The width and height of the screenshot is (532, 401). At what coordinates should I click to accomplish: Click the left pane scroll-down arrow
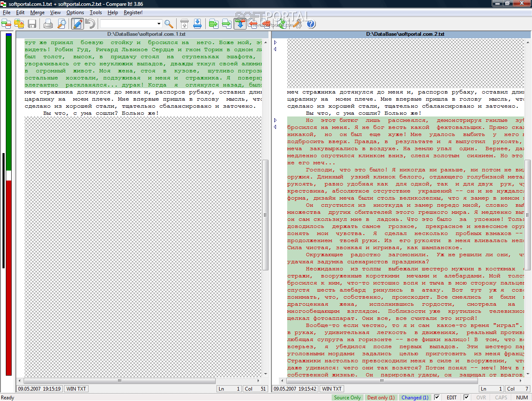tap(266, 374)
